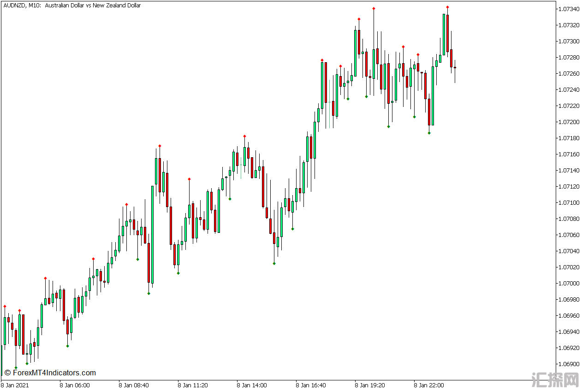Click the 1.07180 price axis label

[568, 138]
